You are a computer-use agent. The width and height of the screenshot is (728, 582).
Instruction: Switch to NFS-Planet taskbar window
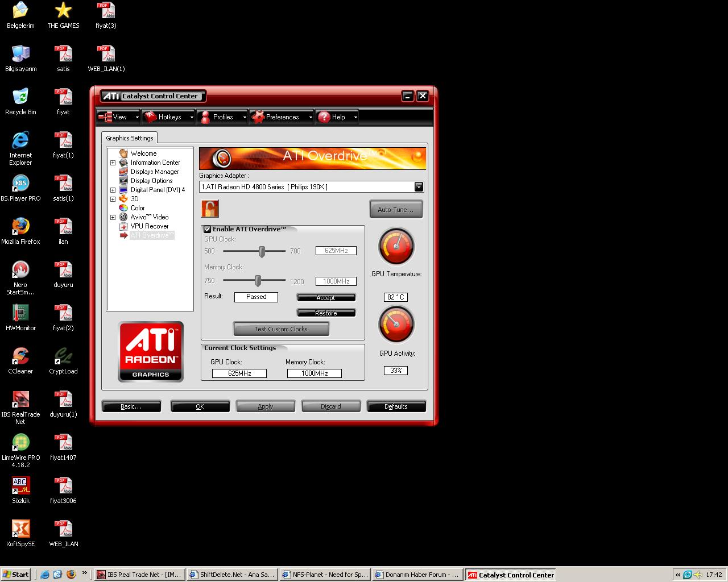click(x=325, y=575)
